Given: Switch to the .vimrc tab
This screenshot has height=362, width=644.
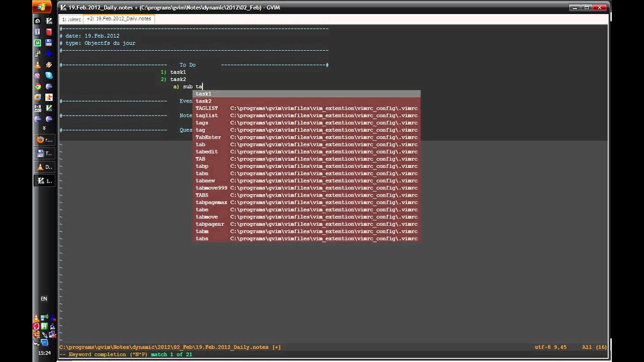Looking at the screenshot, I should [x=71, y=19].
